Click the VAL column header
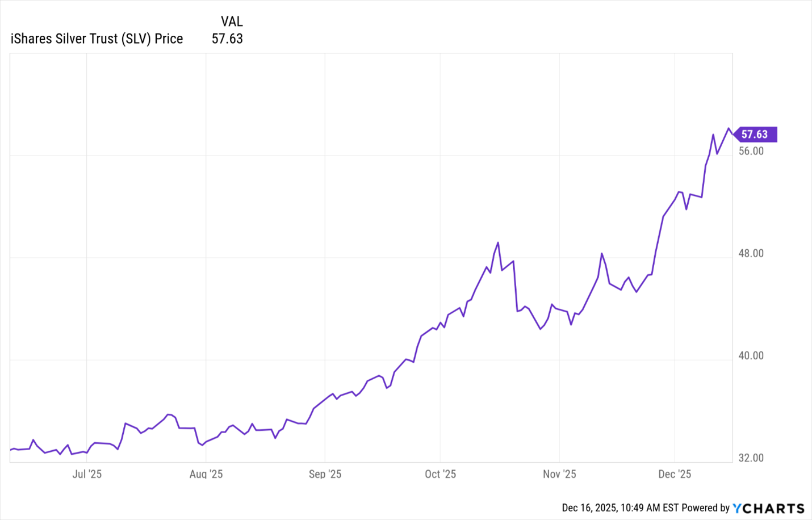Viewport: 812px width, 520px height. pos(232,22)
